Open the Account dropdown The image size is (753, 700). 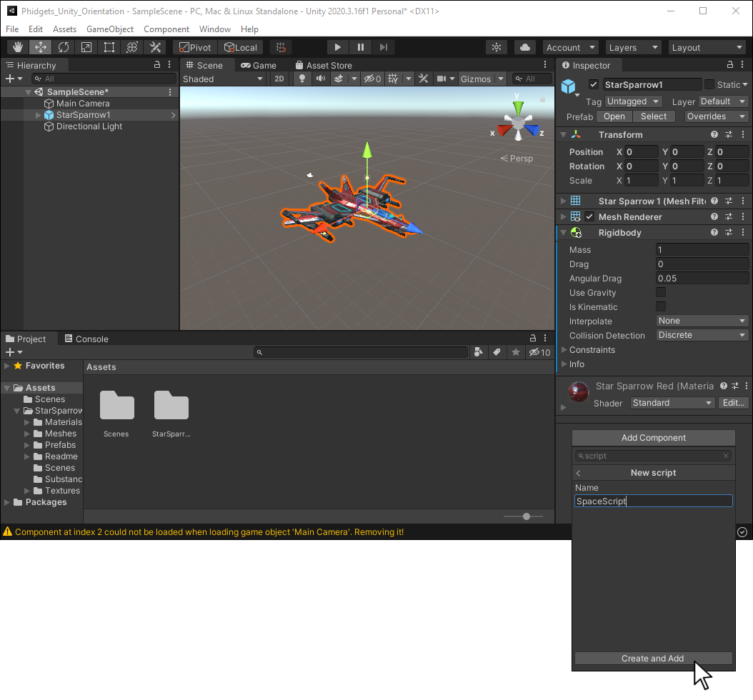pos(571,47)
